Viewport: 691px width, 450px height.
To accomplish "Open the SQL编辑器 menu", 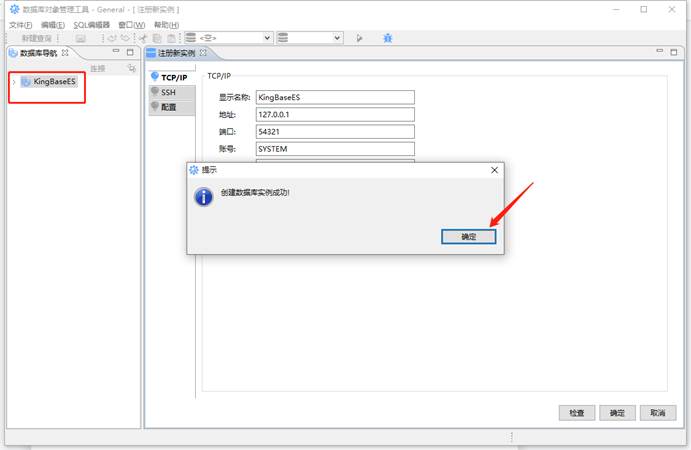I will click(91, 25).
